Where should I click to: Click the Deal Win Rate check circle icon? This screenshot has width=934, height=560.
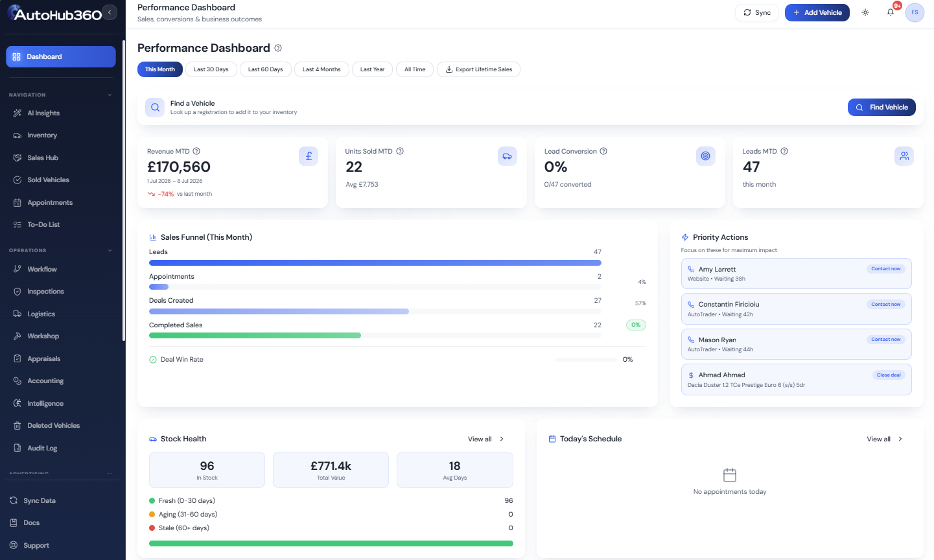tap(153, 360)
